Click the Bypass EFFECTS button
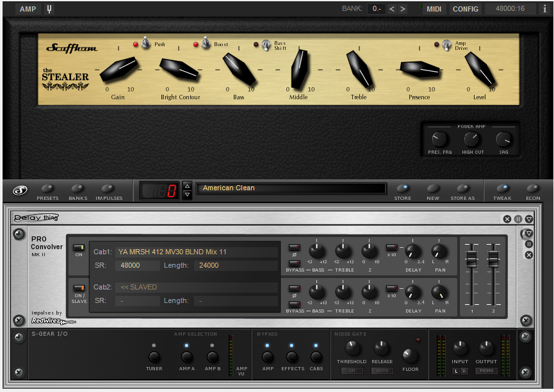Viewport: 554px width, 392px height. pyautogui.click(x=292, y=357)
